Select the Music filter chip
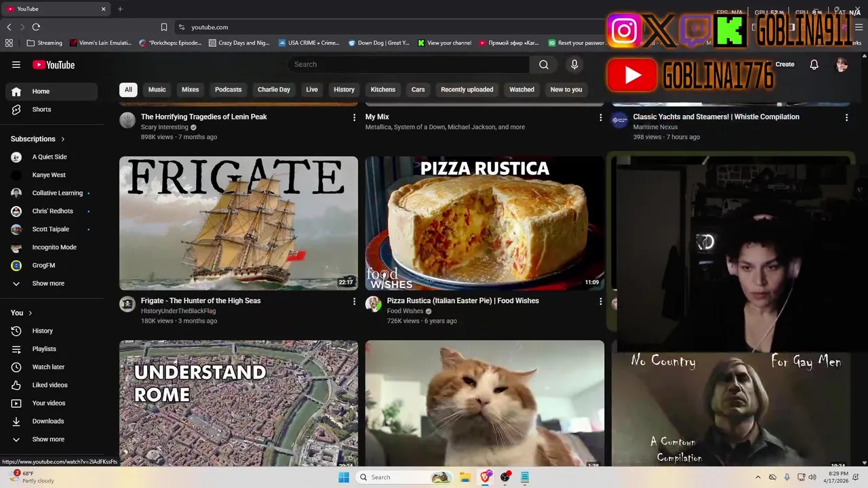 pos(157,89)
